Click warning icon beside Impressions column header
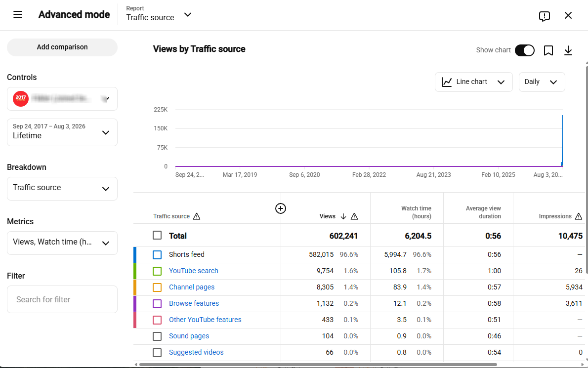Image resolution: width=588 pixels, height=368 pixels. tap(579, 216)
